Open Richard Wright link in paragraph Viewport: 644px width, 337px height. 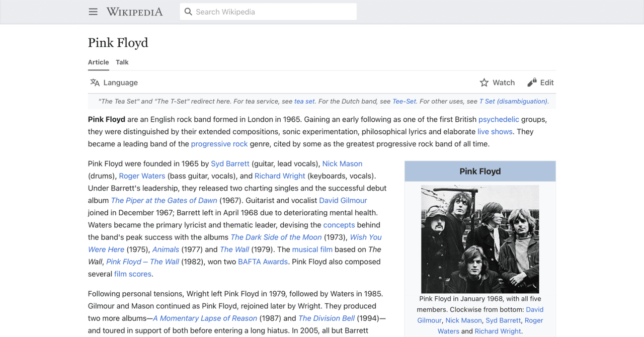[280, 176]
